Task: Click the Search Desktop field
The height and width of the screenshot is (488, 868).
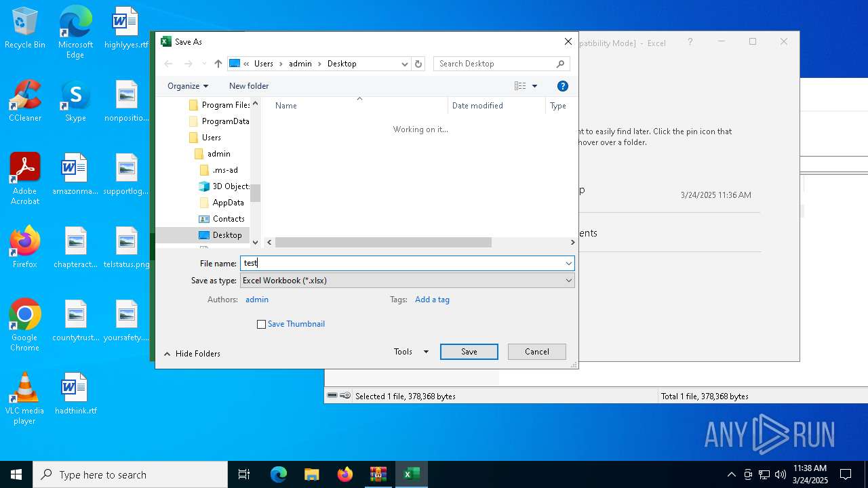Action: click(501, 64)
